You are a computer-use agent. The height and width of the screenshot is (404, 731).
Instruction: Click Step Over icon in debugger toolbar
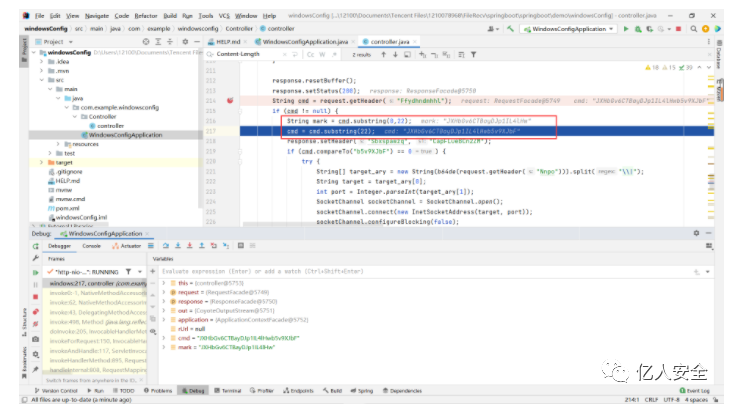click(x=166, y=246)
